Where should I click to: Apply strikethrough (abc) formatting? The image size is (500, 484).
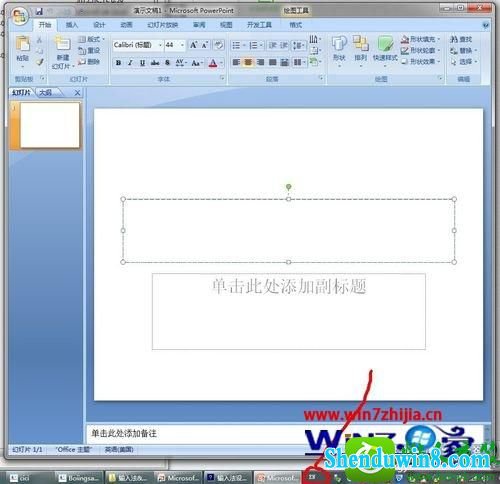pyautogui.click(x=155, y=63)
